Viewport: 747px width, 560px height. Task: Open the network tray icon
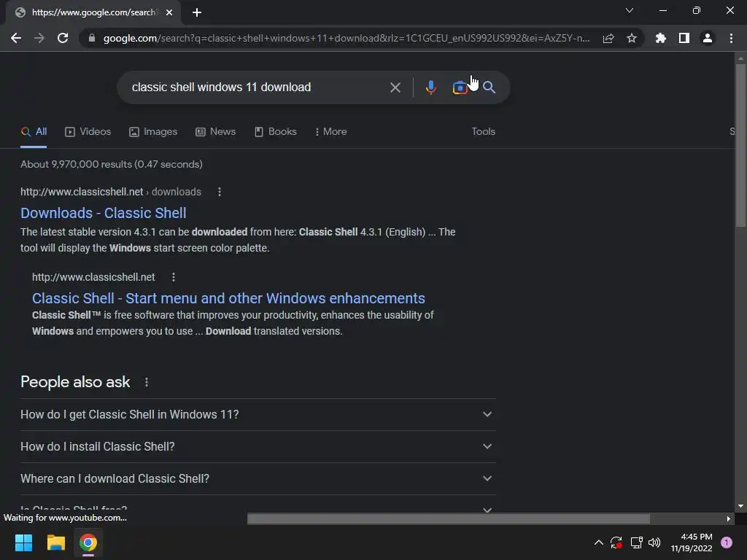pos(636,542)
